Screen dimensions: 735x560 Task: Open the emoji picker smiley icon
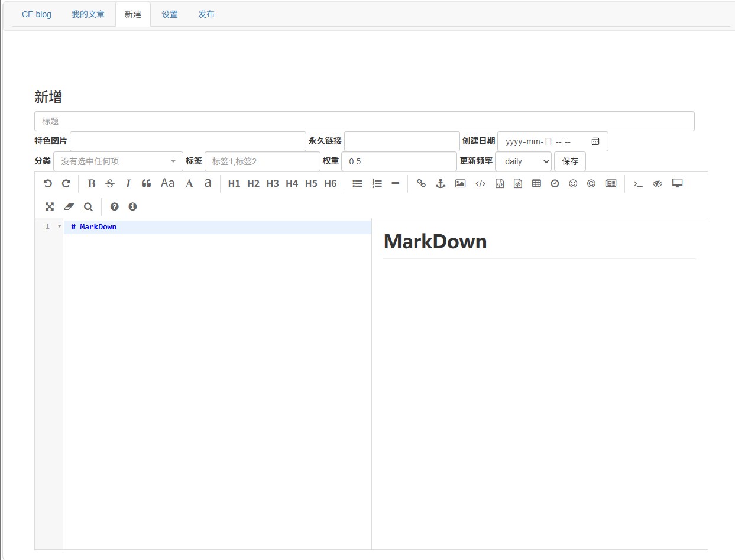coord(573,183)
